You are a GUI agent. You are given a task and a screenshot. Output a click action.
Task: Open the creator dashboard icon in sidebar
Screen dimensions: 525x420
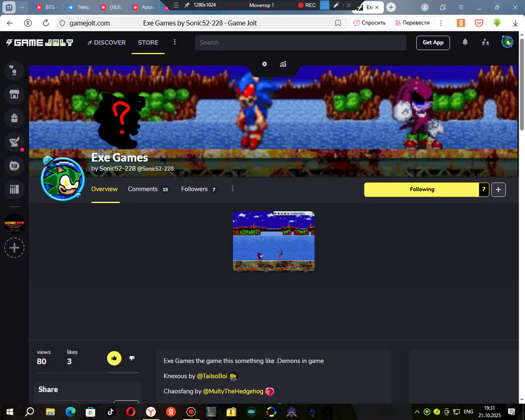[x=14, y=166]
